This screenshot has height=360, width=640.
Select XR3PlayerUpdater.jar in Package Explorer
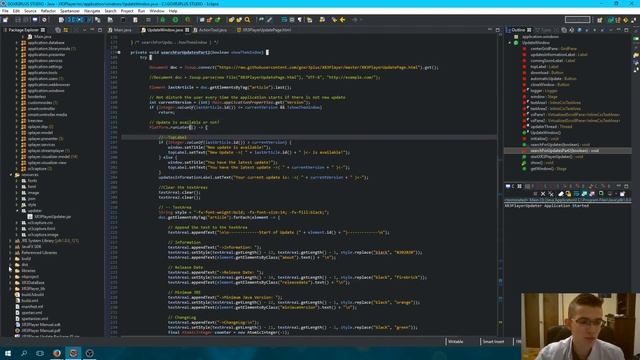point(52,217)
